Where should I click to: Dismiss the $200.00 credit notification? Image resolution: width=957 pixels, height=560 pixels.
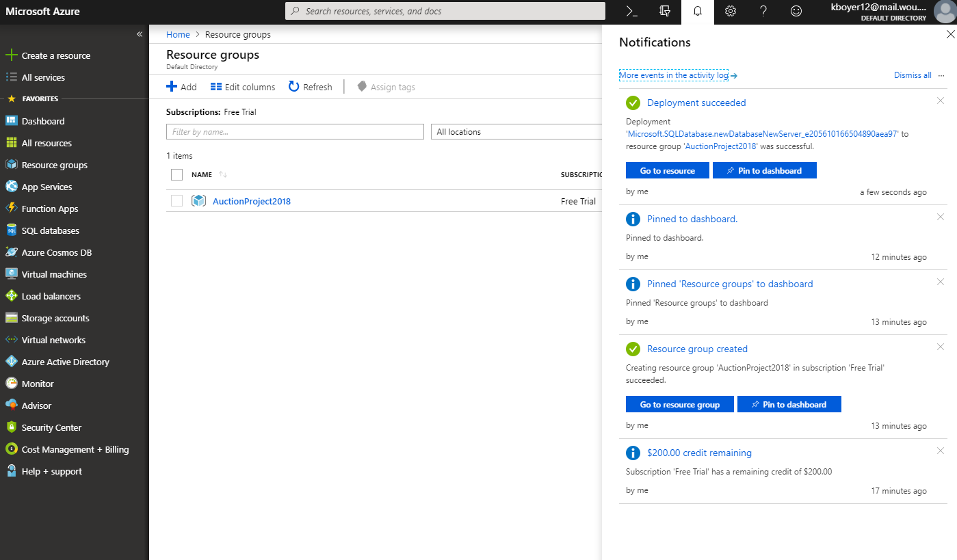pos(941,451)
